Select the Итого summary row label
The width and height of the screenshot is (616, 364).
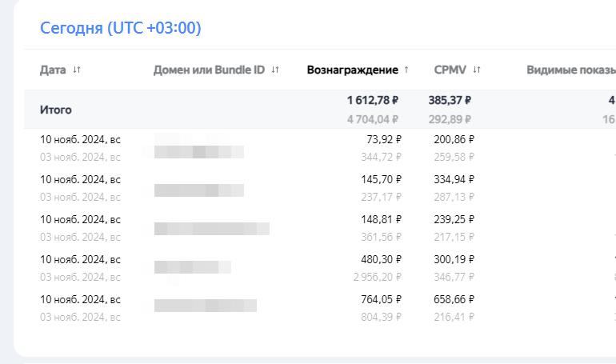coord(56,110)
